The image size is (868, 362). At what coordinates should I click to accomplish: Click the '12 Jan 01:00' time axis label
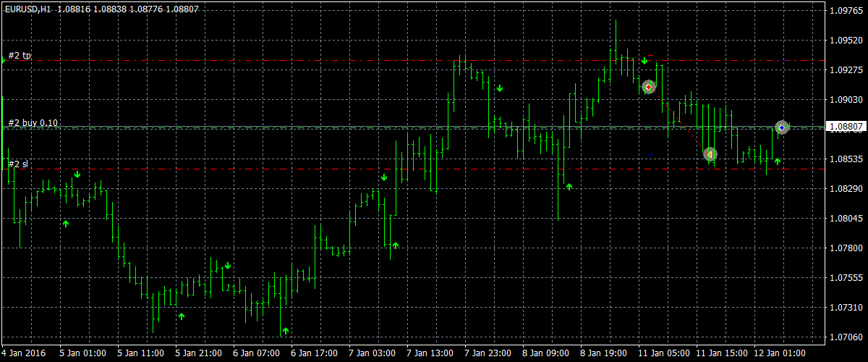[779, 353]
